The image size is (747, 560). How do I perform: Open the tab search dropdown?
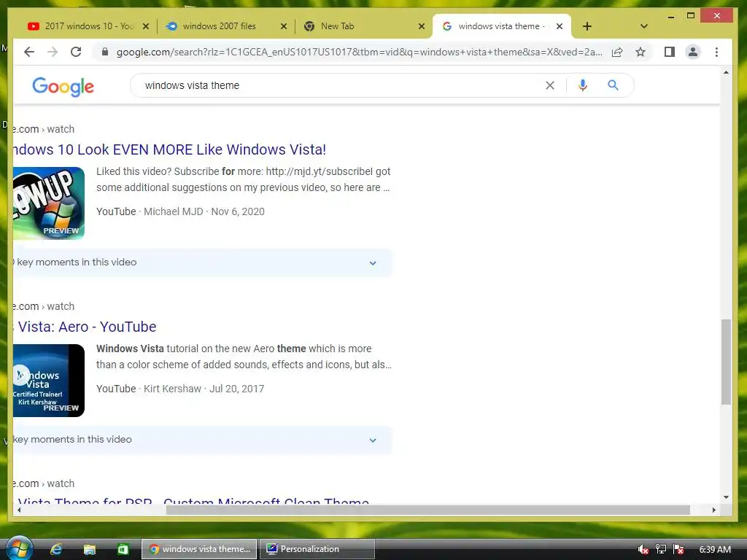[x=643, y=26]
